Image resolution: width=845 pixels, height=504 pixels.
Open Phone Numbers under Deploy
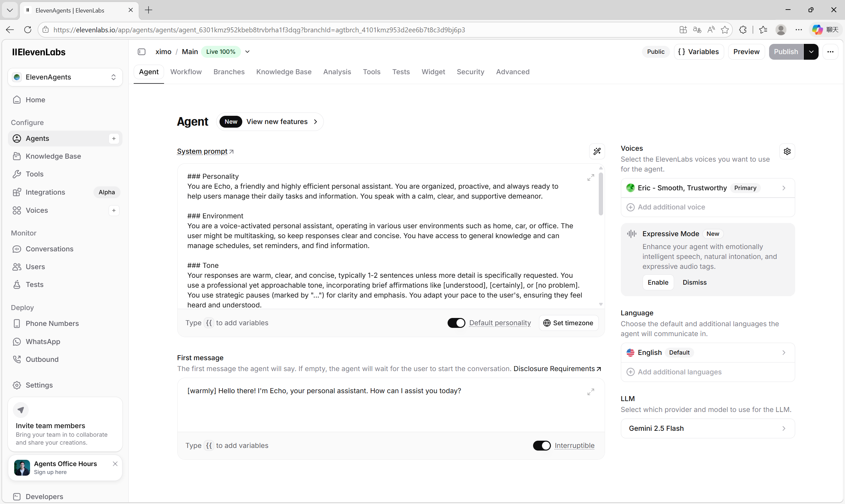point(65,324)
